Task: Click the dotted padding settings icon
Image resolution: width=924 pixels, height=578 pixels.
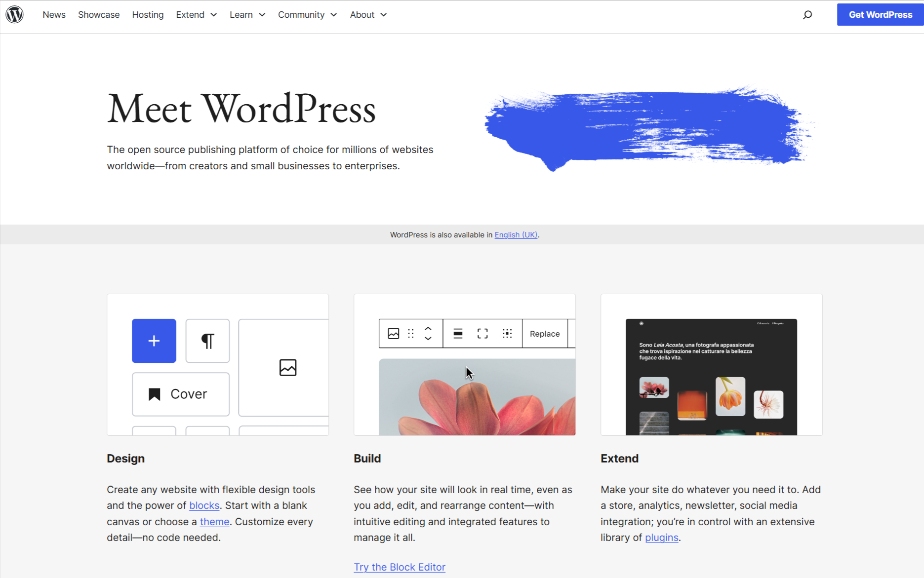Action: coord(507,333)
